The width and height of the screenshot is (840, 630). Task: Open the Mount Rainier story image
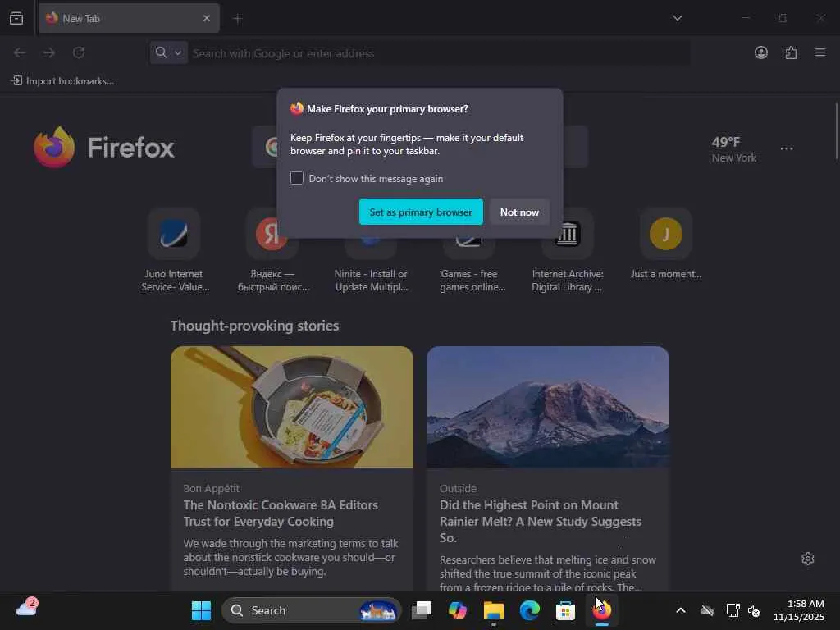pyautogui.click(x=547, y=407)
